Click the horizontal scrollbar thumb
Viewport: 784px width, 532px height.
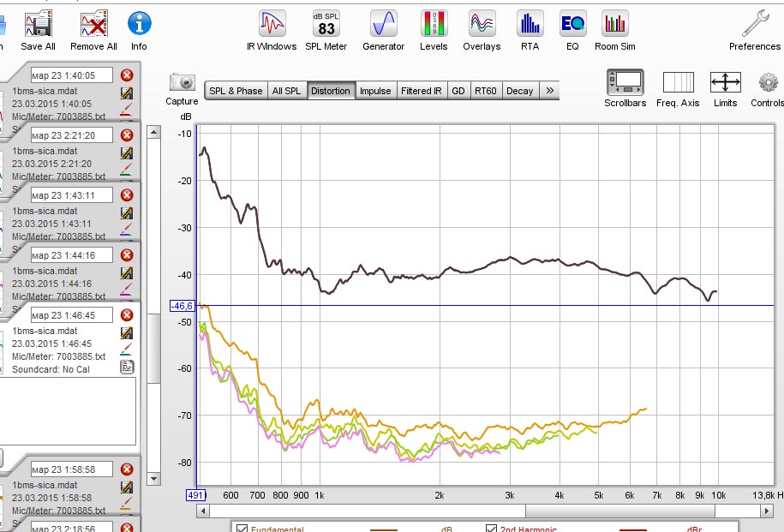tap(620, 511)
